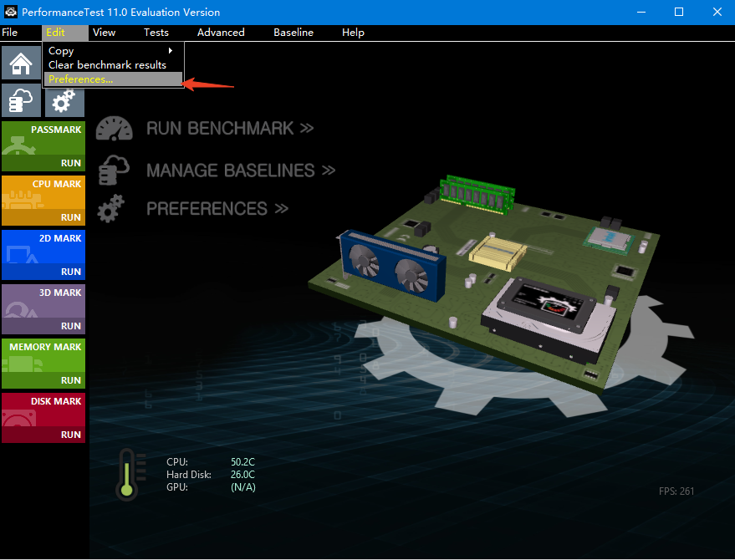The height and width of the screenshot is (560, 735).
Task: Run the CPU Mark test
Action: tap(70, 217)
